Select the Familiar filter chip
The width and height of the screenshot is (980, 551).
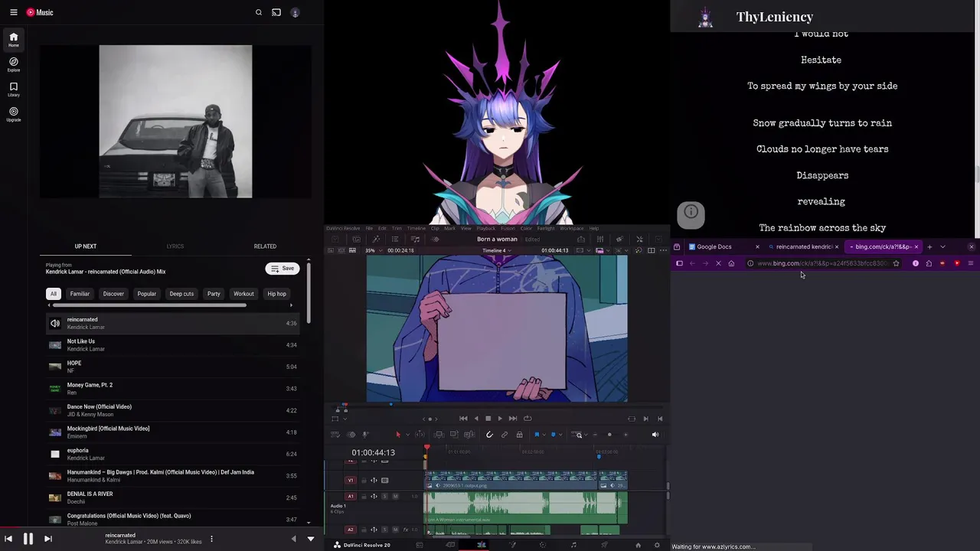tap(80, 294)
